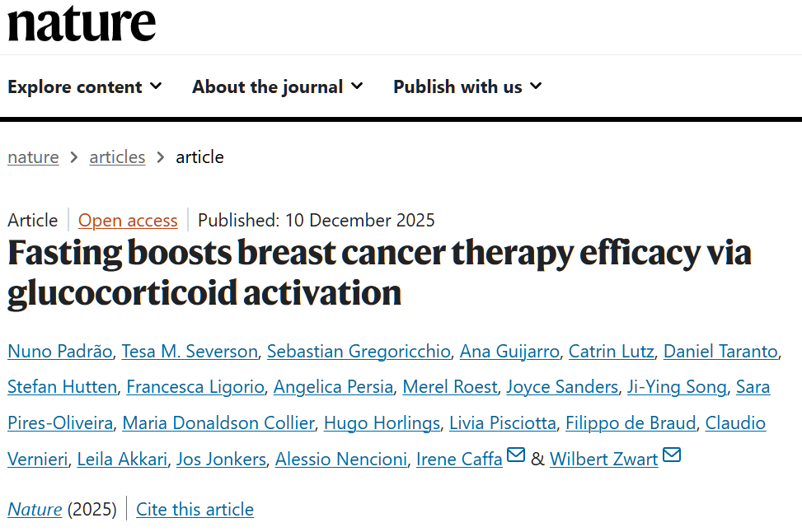Screen dimensions: 802x532
Task: Open author Irene Caffa details
Action: [459, 460]
